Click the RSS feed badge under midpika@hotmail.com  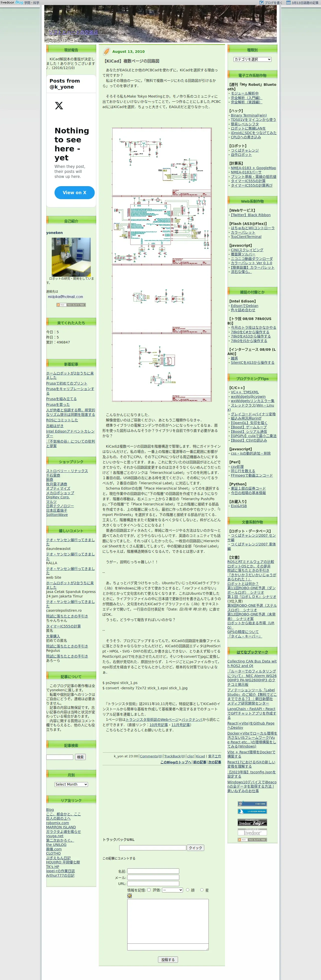point(71,305)
